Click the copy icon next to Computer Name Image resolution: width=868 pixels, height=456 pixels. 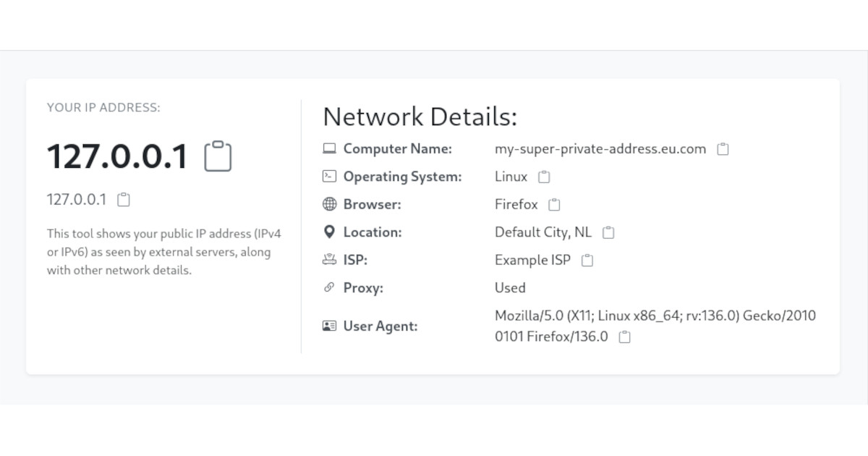[x=723, y=148]
